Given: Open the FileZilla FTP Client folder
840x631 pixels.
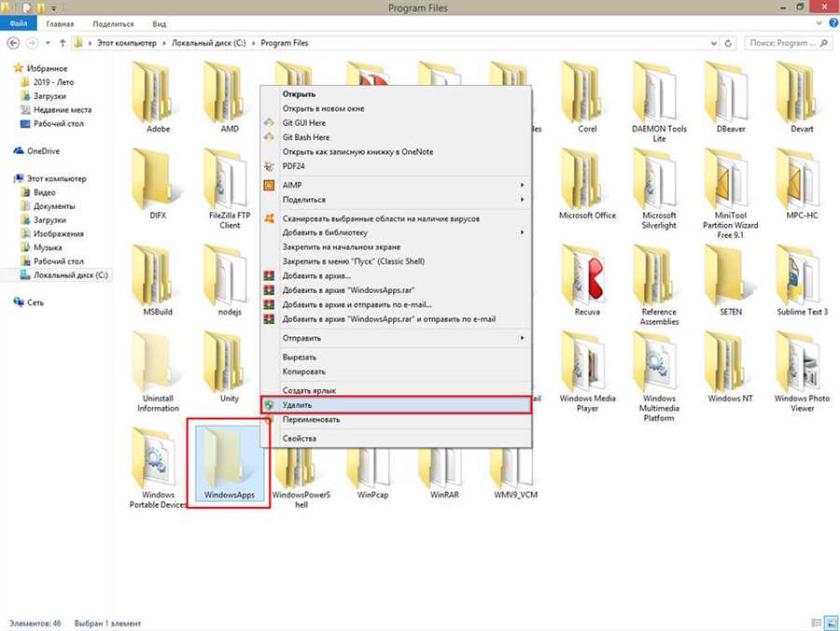Looking at the screenshot, I should click(x=230, y=189).
